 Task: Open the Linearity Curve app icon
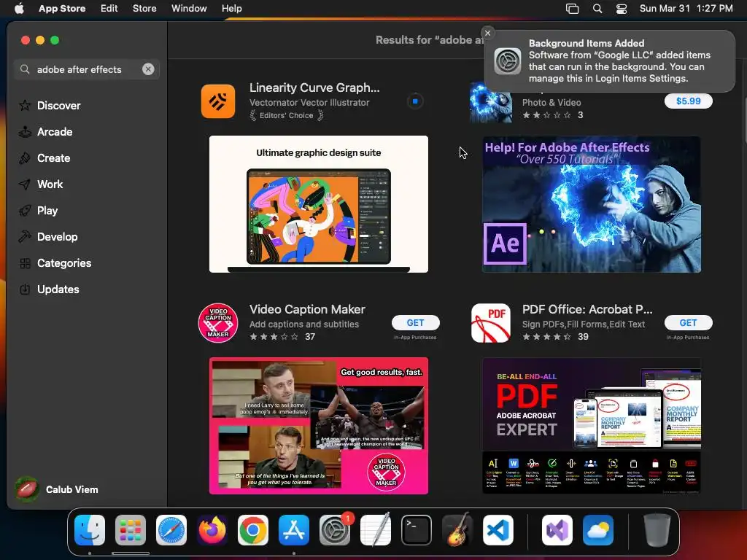point(217,101)
